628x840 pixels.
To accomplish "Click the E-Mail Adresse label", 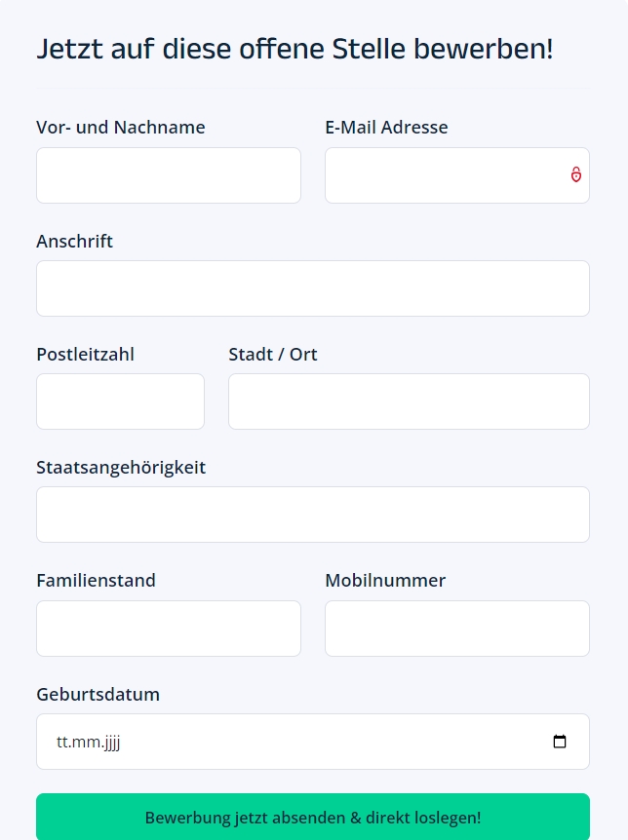I will pos(386,128).
